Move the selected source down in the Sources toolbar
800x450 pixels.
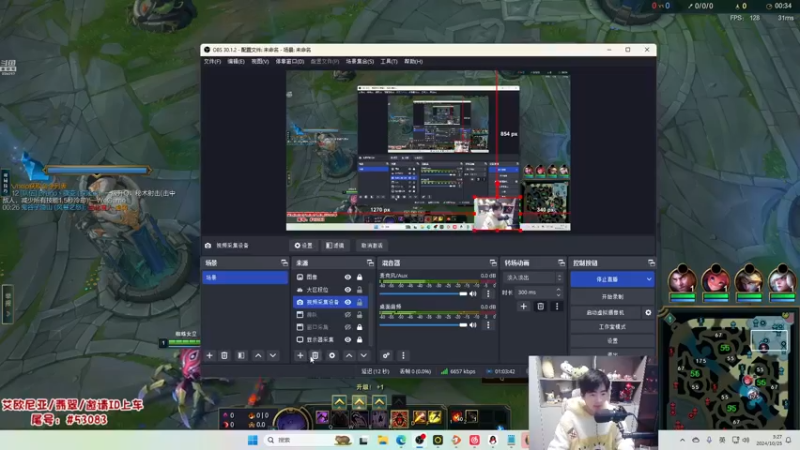tap(364, 355)
